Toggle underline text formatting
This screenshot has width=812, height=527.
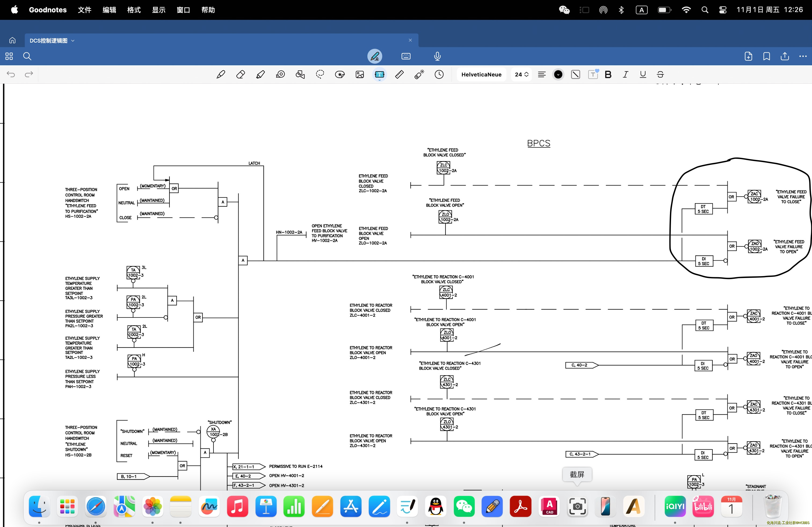(643, 74)
